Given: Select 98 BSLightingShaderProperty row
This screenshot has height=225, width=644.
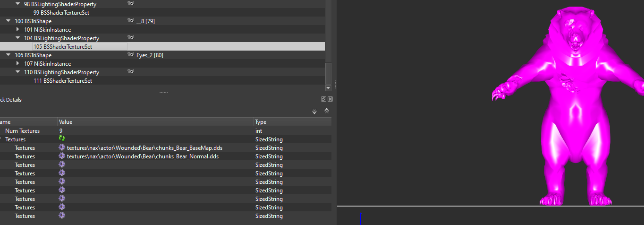Looking at the screenshot, I should (x=60, y=4).
